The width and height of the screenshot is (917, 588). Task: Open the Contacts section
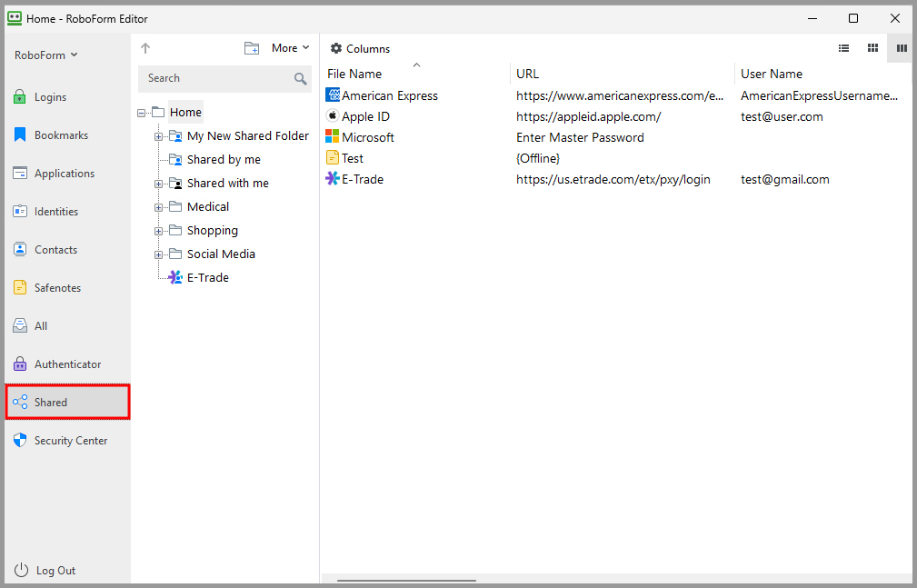[67, 250]
